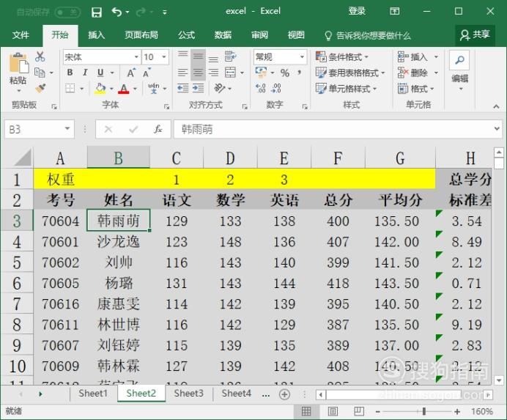
Task: Switch to the 插入 Insert tab
Action: click(97, 35)
